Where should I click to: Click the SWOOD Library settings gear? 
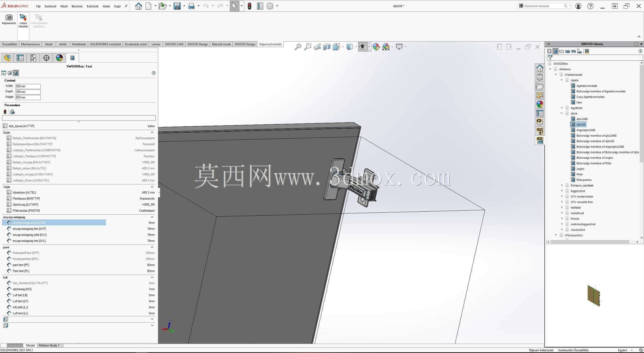(636, 44)
